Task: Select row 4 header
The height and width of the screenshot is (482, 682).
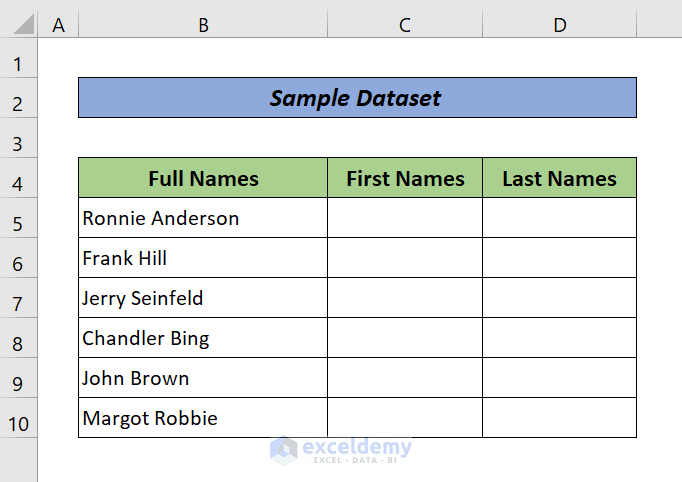Action: [18, 183]
